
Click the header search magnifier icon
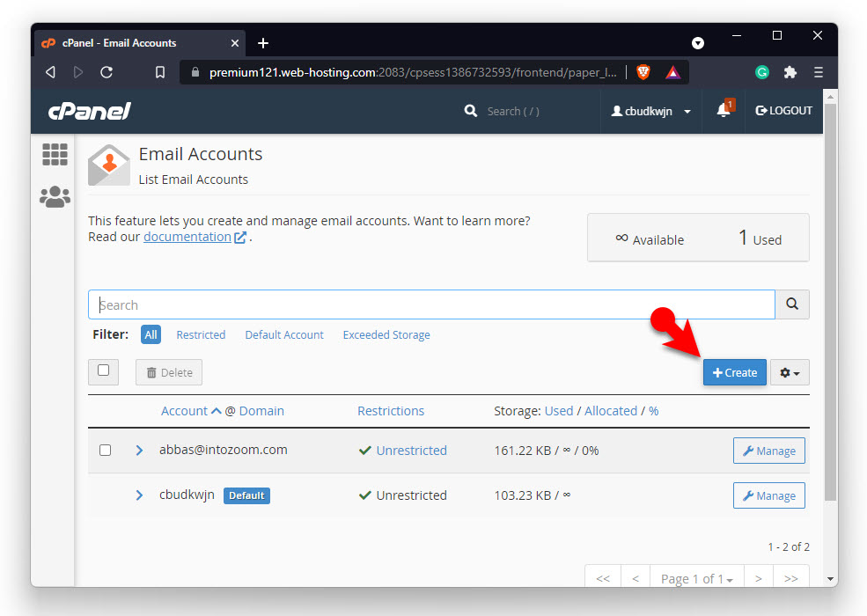point(471,111)
